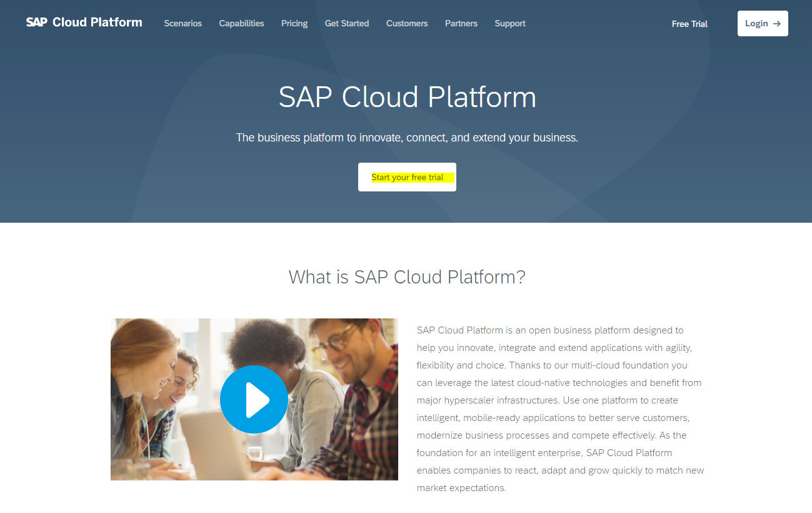Click Start your free trial button
The width and height of the screenshot is (812, 513).
407,177
